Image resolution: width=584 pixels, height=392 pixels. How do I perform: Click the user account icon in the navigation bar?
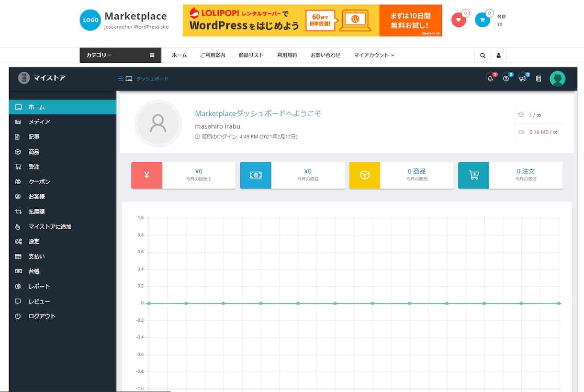click(x=498, y=56)
